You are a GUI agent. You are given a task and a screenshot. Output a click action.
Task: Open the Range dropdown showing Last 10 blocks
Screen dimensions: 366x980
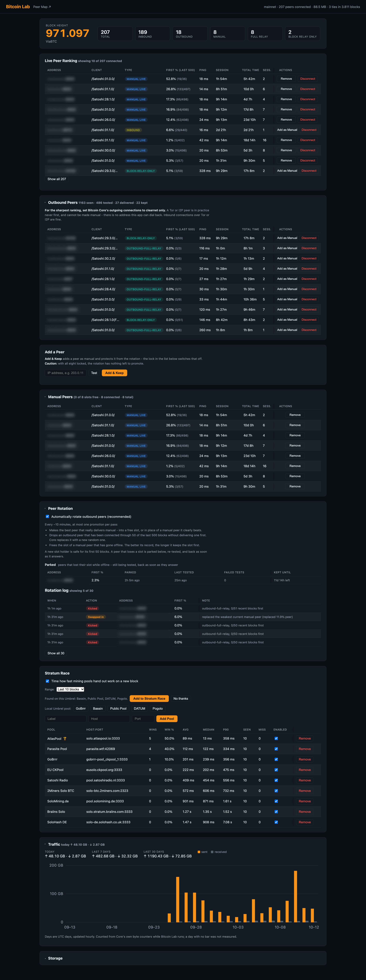[x=70, y=689]
